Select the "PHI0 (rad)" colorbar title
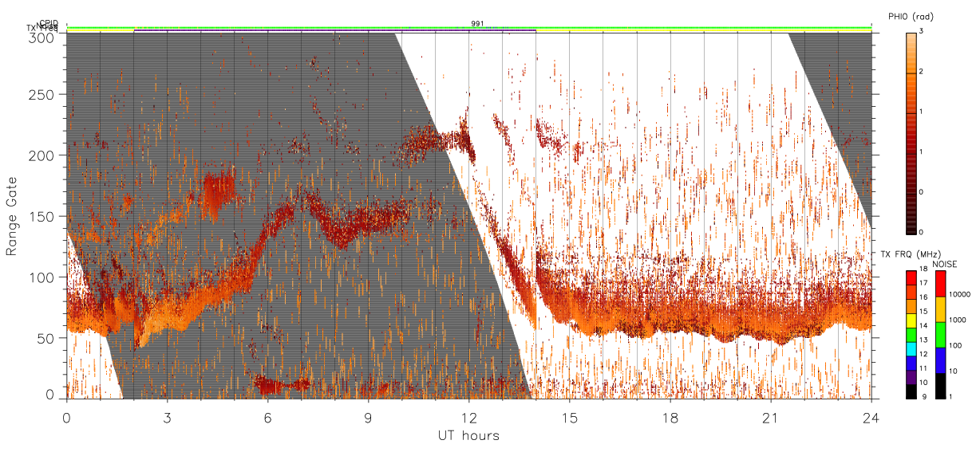 coord(911,17)
